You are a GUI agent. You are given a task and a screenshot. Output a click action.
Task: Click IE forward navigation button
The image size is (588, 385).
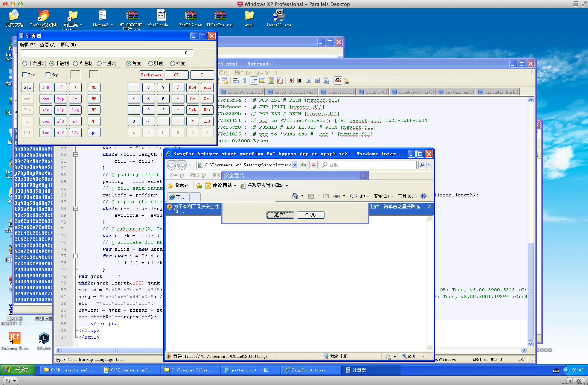point(182,165)
